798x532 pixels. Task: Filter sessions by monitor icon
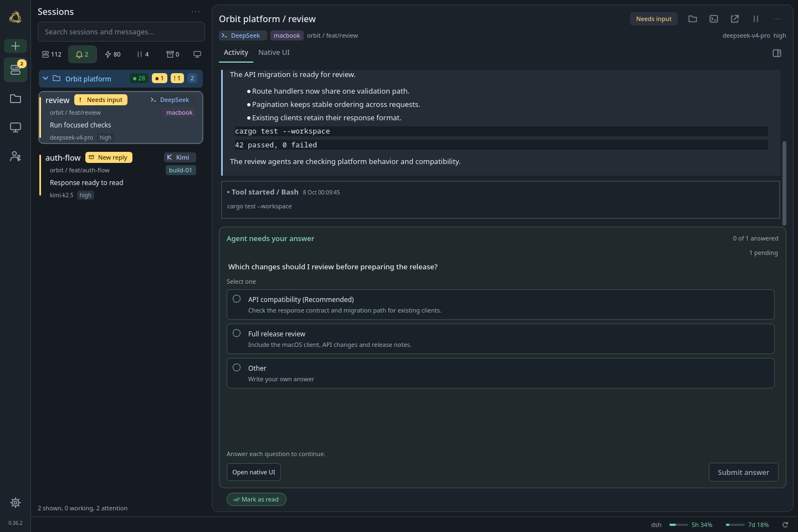coord(197,54)
